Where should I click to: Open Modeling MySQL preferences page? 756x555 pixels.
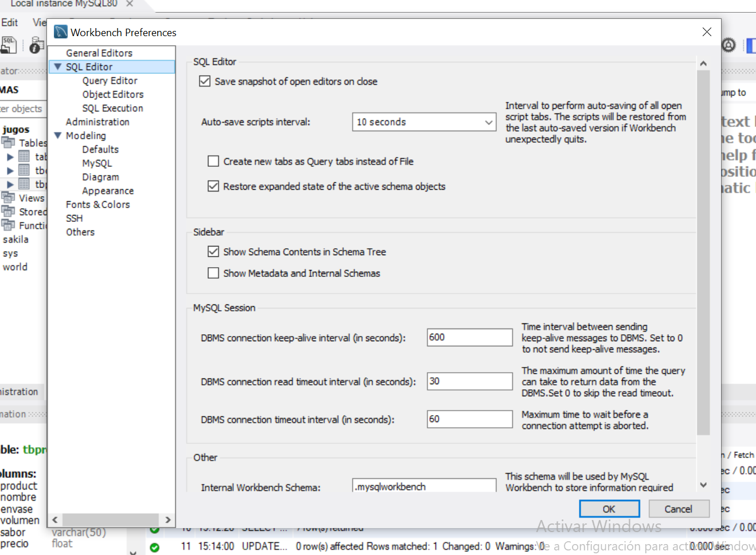tap(97, 163)
